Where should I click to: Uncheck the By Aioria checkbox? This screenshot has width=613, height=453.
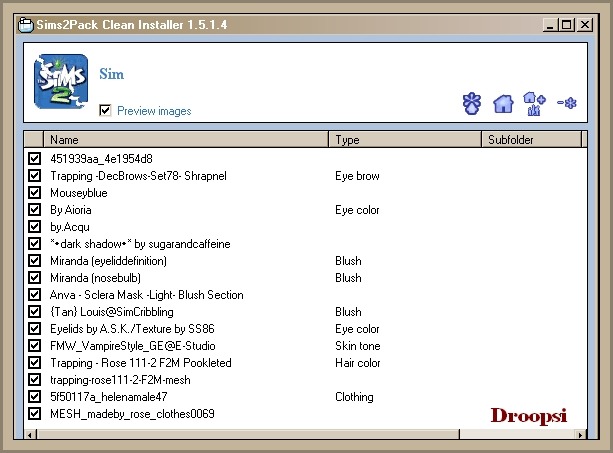(34, 209)
